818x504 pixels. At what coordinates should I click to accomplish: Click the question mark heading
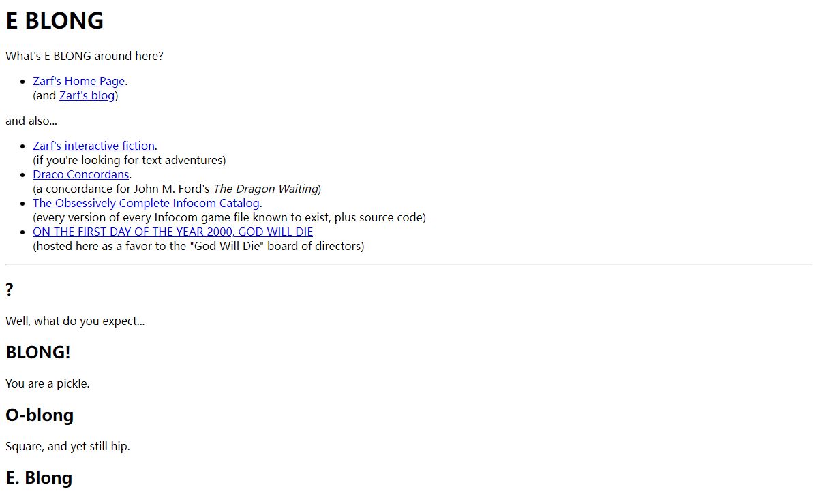[x=10, y=289]
